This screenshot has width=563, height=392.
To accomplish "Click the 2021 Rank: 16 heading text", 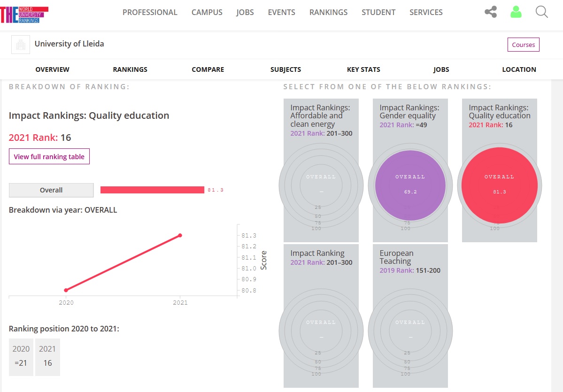I will pos(40,138).
